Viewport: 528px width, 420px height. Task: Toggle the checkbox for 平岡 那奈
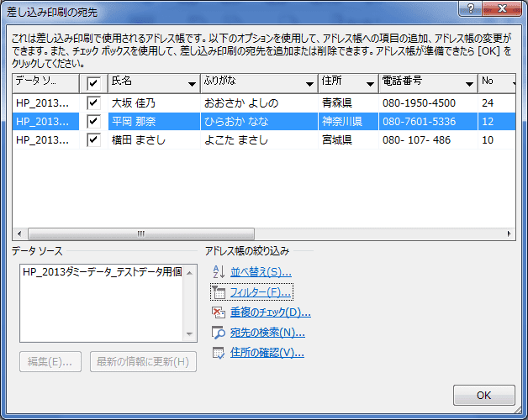pyautogui.click(x=93, y=121)
